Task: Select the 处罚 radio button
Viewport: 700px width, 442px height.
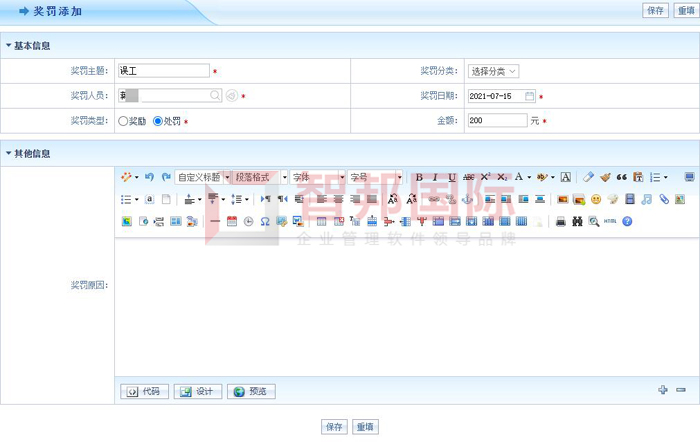Action: (157, 121)
